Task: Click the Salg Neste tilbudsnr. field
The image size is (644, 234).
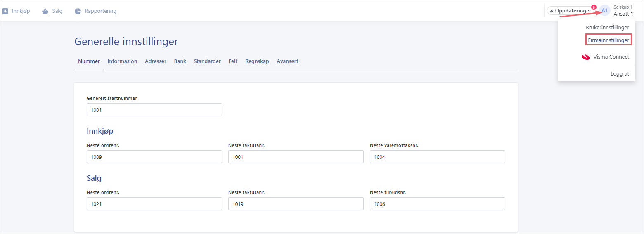Action: pos(438,204)
